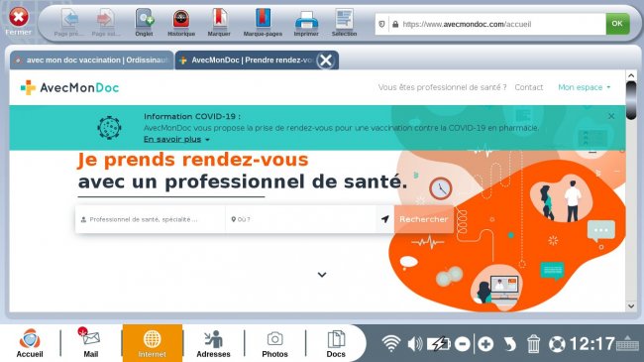Click the vertical scrollbar thumb
Image resolution: width=644 pixels, height=362 pixels.
(631, 101)
